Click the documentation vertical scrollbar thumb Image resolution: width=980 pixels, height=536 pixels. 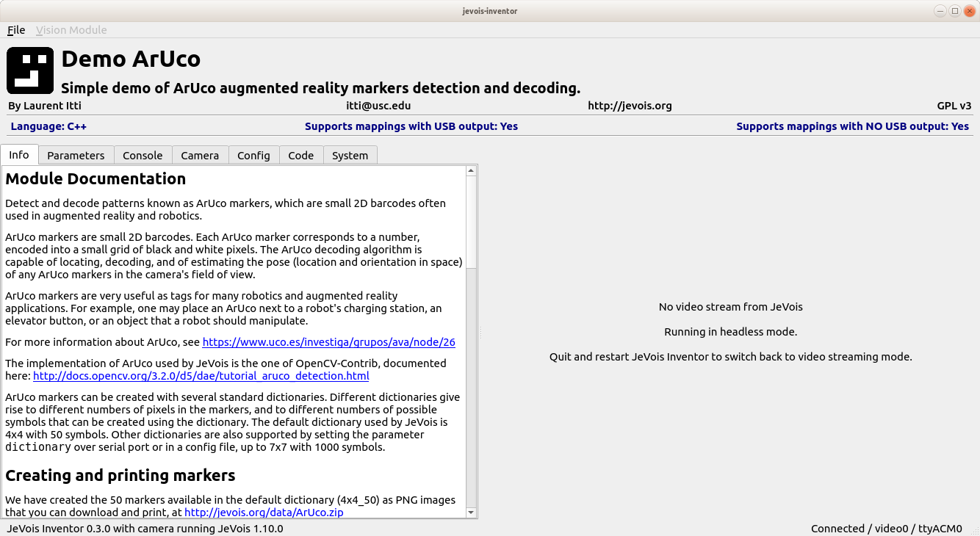coord(472,222)
